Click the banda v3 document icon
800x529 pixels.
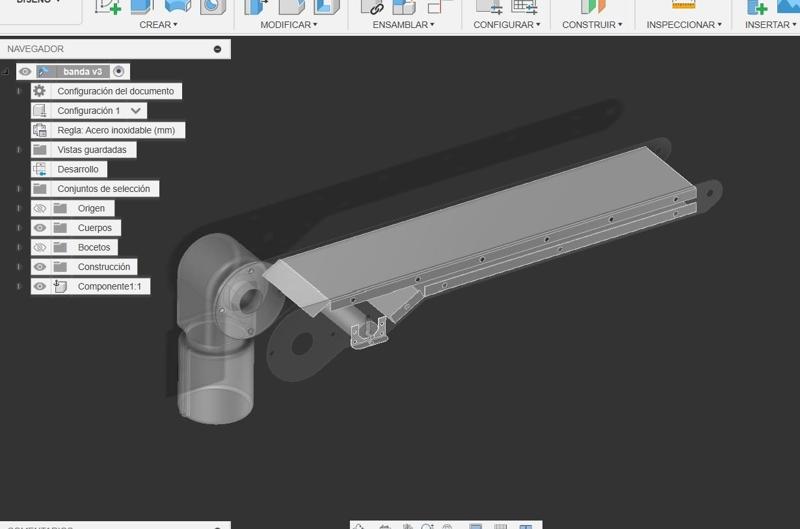pos(43,71)
